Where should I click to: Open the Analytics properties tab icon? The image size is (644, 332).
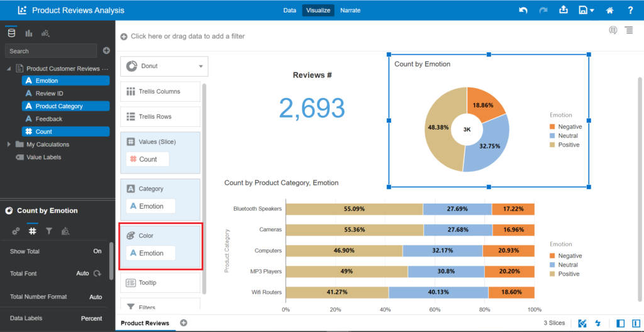pos(65,231)
